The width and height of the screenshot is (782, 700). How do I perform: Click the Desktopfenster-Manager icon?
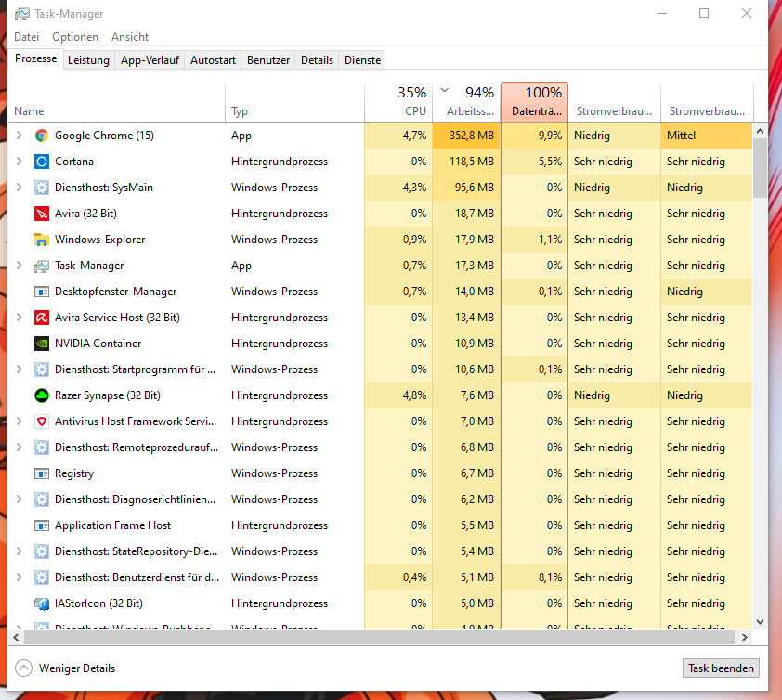point(42,292)
